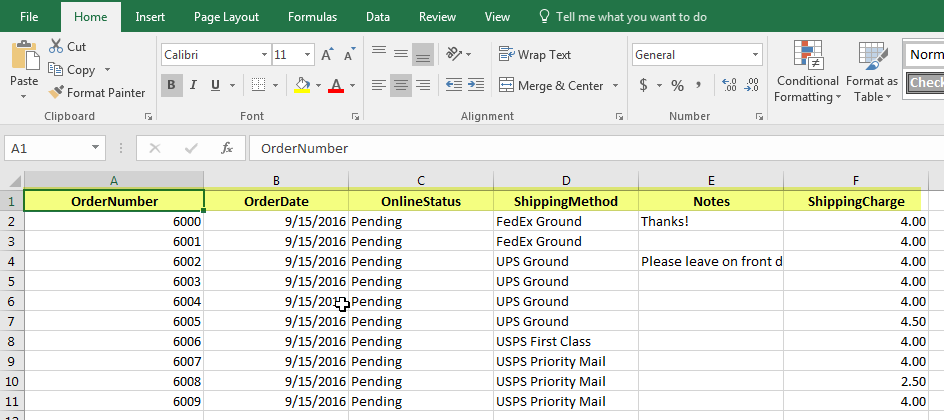Click the formula bar showing OrderNumber

pos(596,148)
